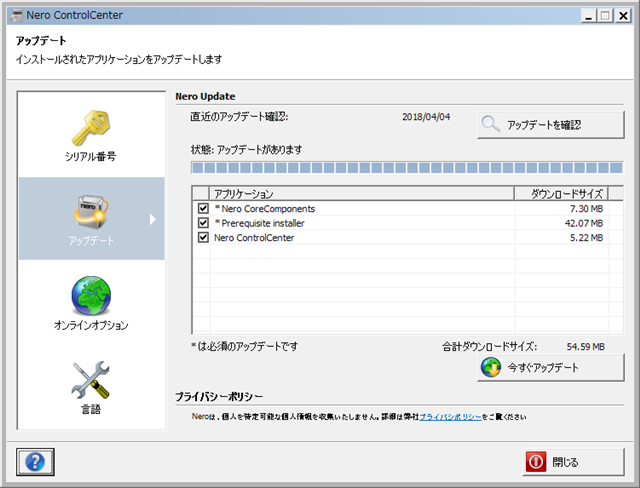
Task: Open the プライバシーポリシー link
Action: (450, 417)
